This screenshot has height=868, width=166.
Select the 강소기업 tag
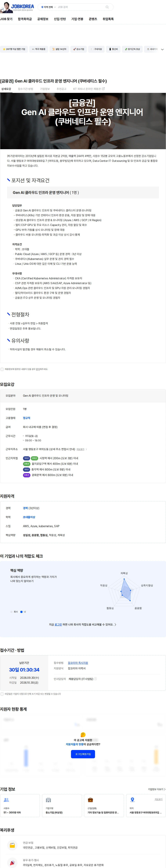point(79,49)
